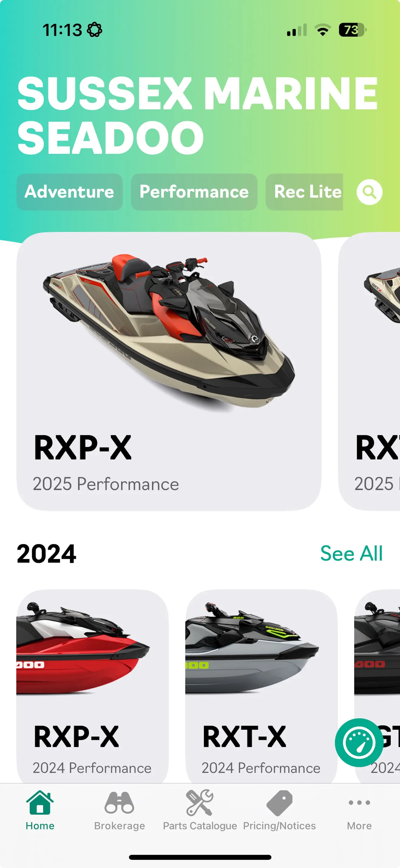This screenshot has height=868, width=400.
Task: Choose the Rec Lite category chip
Action: coord(305,192)
